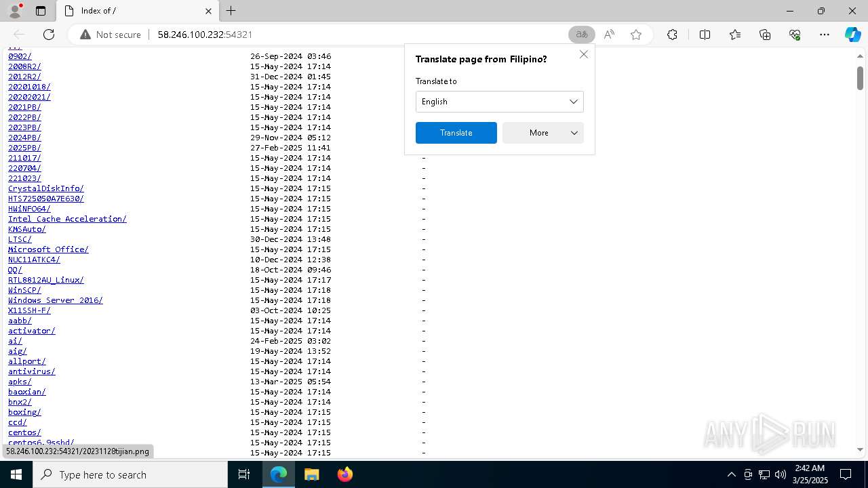868x488 pixels.
Task: Open the boxing/ link
Action: (24, 412)
